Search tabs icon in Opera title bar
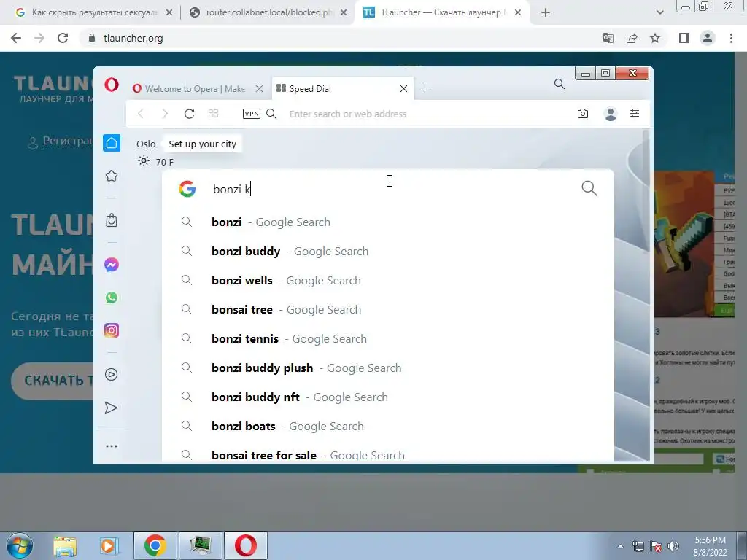The height and width of the screenshot is (560, 747). [560, 85]
